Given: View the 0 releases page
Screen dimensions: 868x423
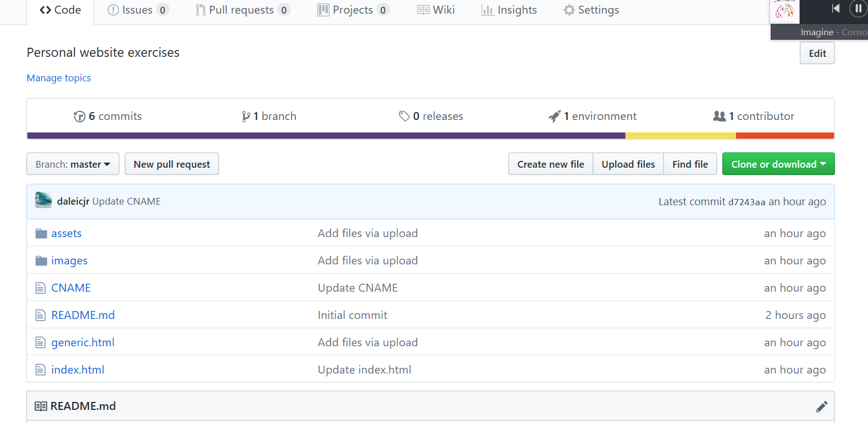Looking at the screenshot, I should (x=431, y=116).
